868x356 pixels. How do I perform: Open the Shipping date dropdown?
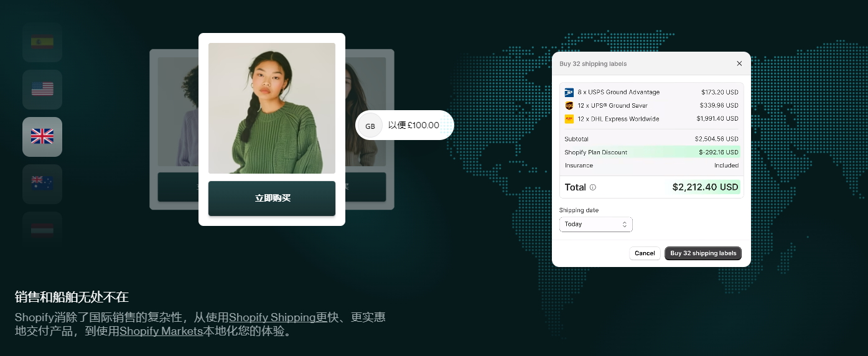click(x=595, y=224)
